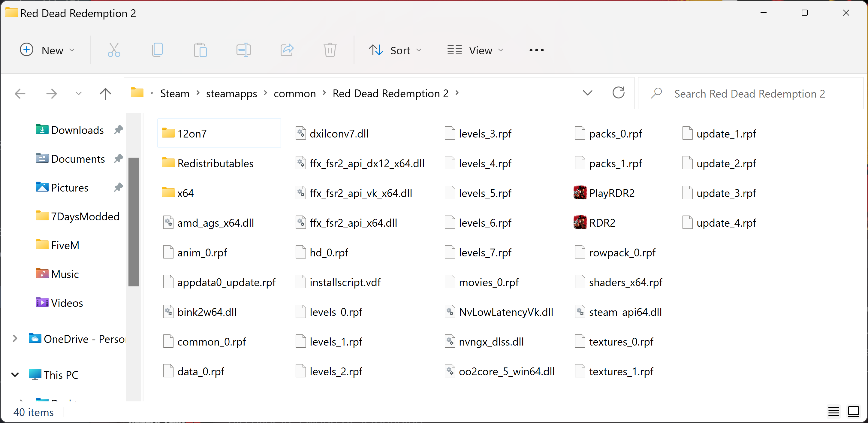This screenshot has height=423, width=868.
Task: Select the PlayRDR2 application icon
Action: 580,193
